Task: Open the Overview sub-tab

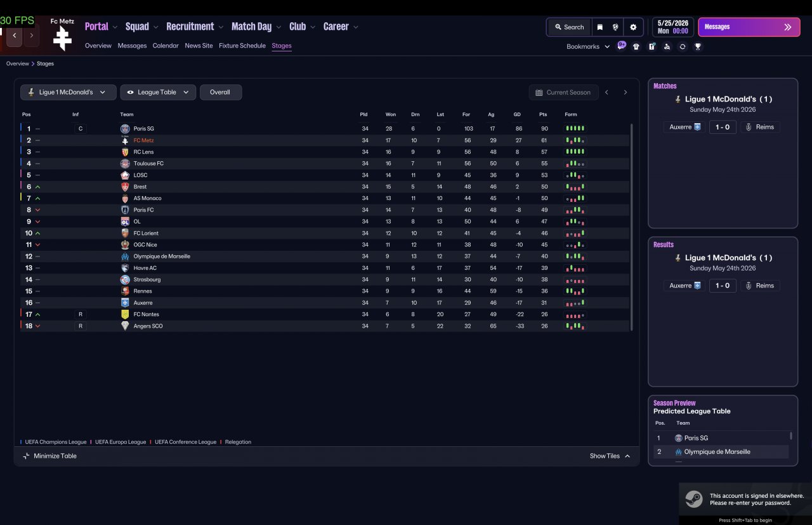Action: coord(98,46)
